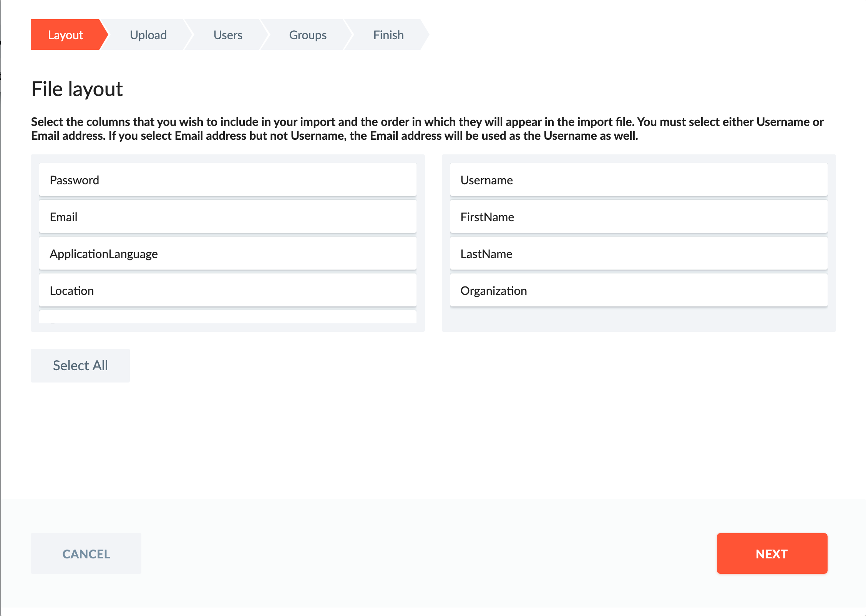
Task: Click the File layout heading
Action: point(77,89)
